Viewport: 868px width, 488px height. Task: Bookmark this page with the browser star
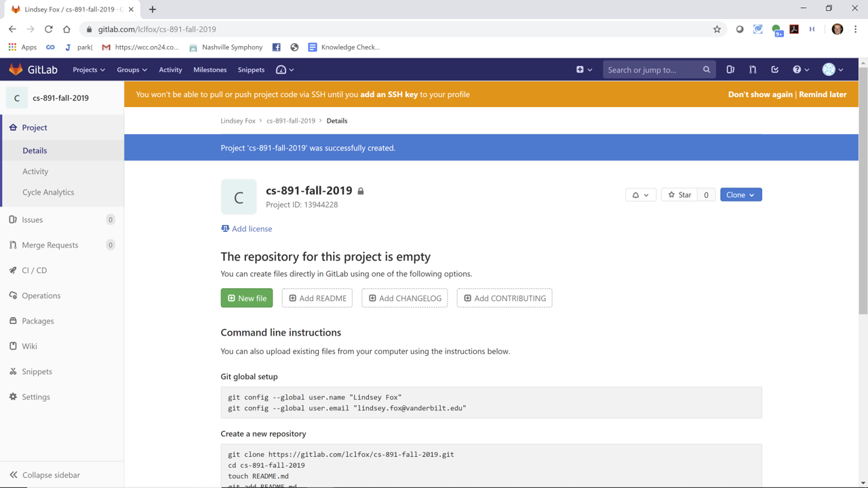(x=717, y=29)
